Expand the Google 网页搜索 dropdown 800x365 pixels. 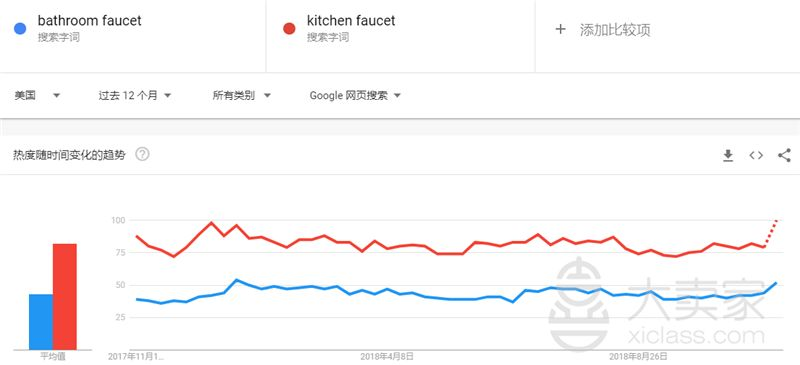click(x=355, y=95)
